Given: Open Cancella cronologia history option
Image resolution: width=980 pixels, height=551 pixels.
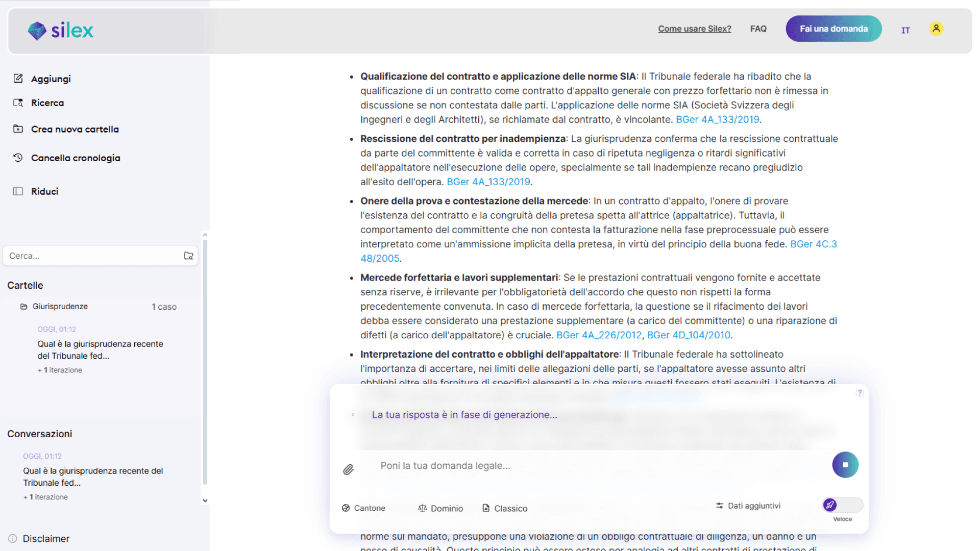Looking at the screenshot, I should click(75, 158).
